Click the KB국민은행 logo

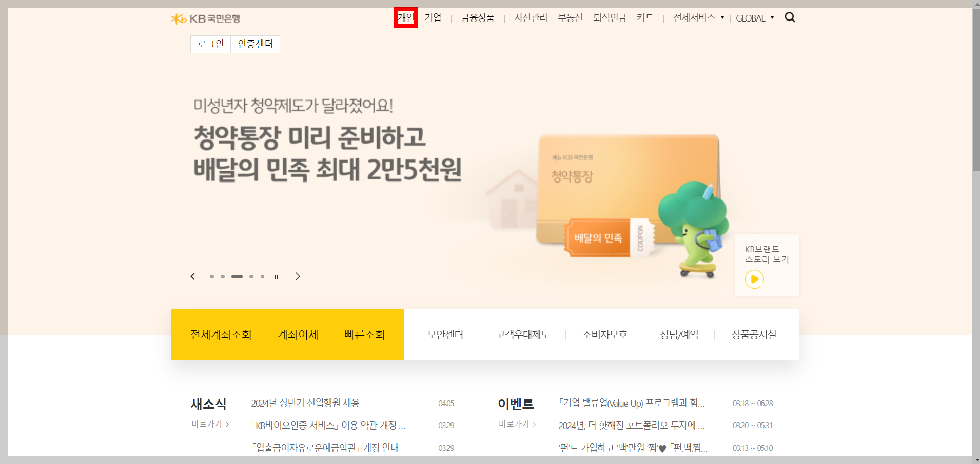click(x=207, y=18)
